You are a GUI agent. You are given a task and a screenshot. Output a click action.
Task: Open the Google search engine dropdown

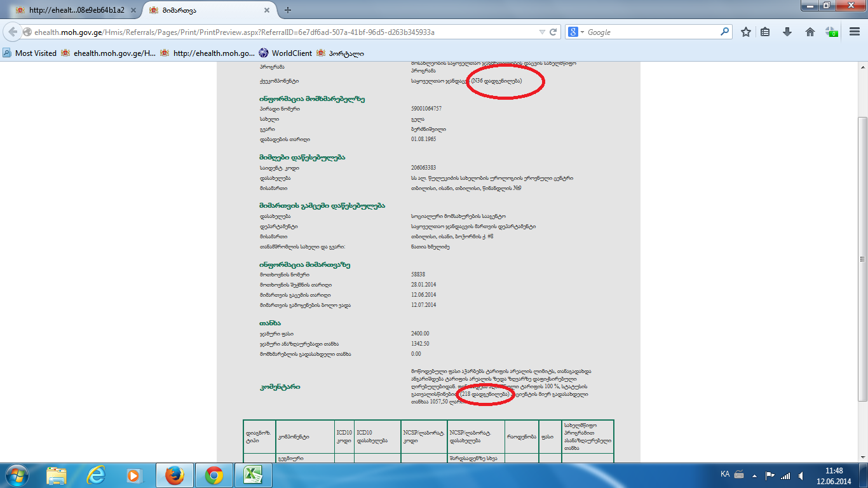576,32
